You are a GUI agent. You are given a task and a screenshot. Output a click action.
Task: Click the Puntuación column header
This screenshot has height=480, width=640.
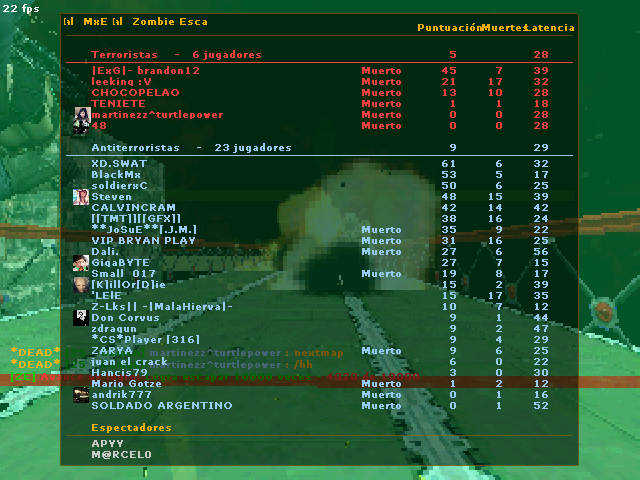click(449, 28)
